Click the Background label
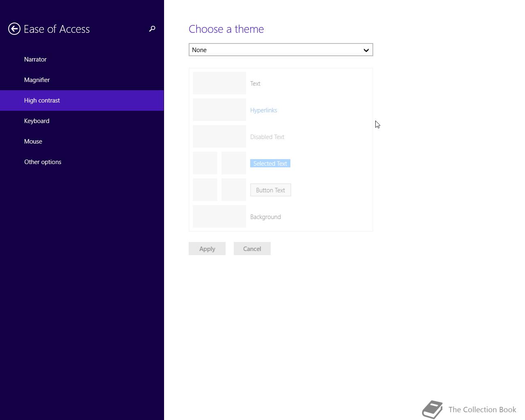The image size is (525, 420). (x=266, y=217)
